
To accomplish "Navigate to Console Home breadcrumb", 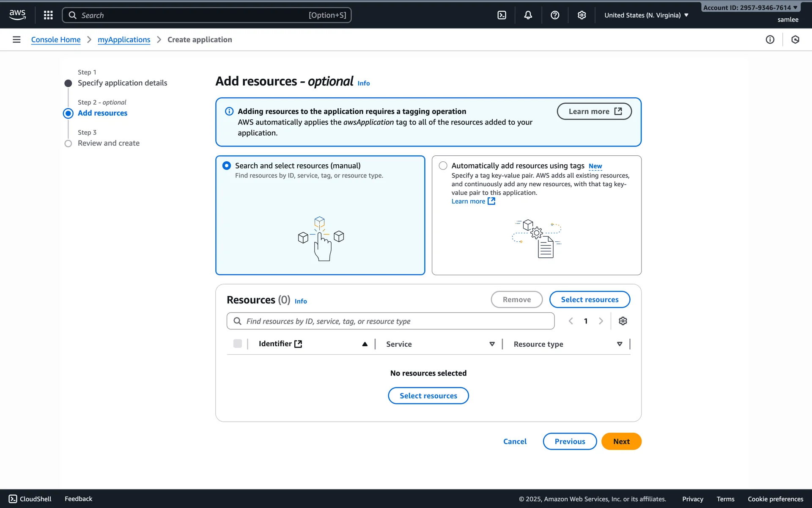I will [56, 39].
